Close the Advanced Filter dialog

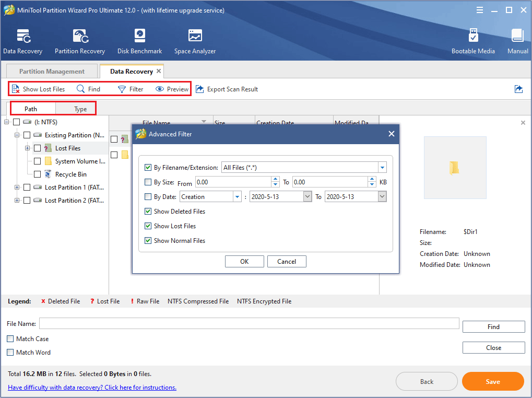[x=391, y=134]
